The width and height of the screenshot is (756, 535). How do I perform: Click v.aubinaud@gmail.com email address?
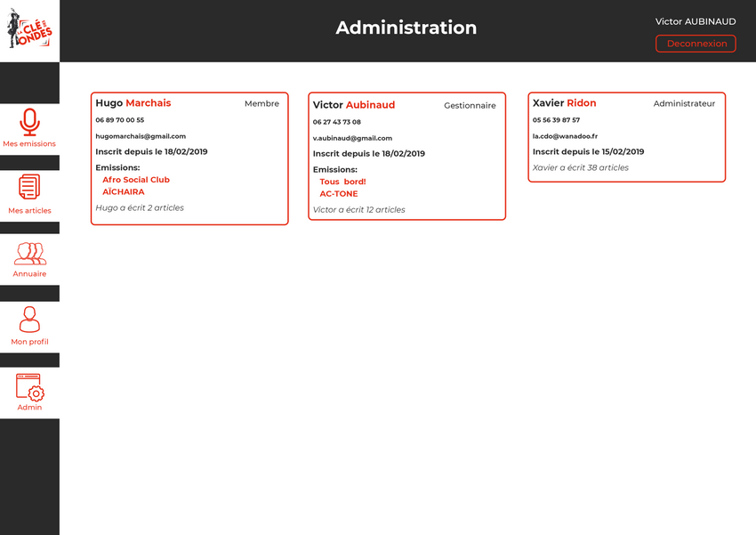pos(352,138)
